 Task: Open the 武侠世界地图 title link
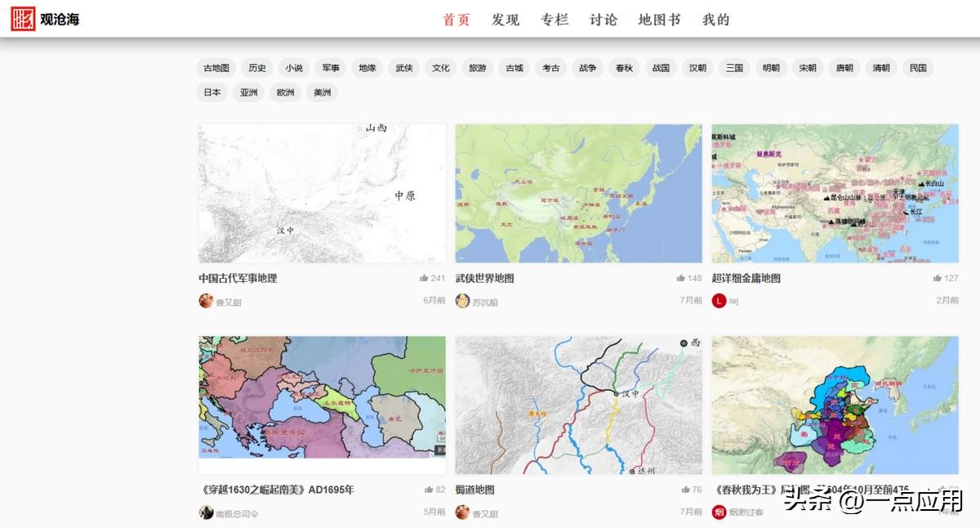click(x=484, y=278)
